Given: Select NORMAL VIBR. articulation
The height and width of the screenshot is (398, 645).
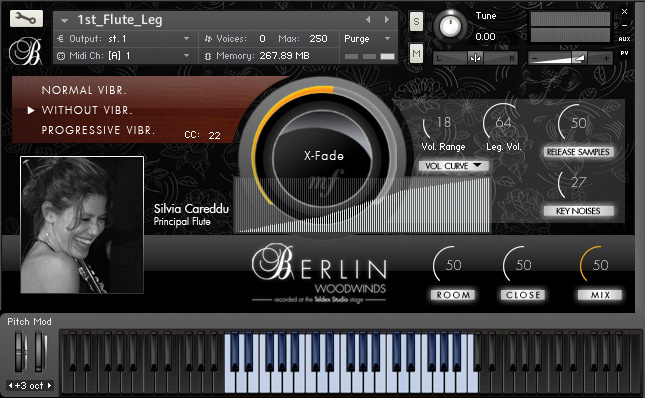Looking at the screenshot, I should tap(84, 90).
